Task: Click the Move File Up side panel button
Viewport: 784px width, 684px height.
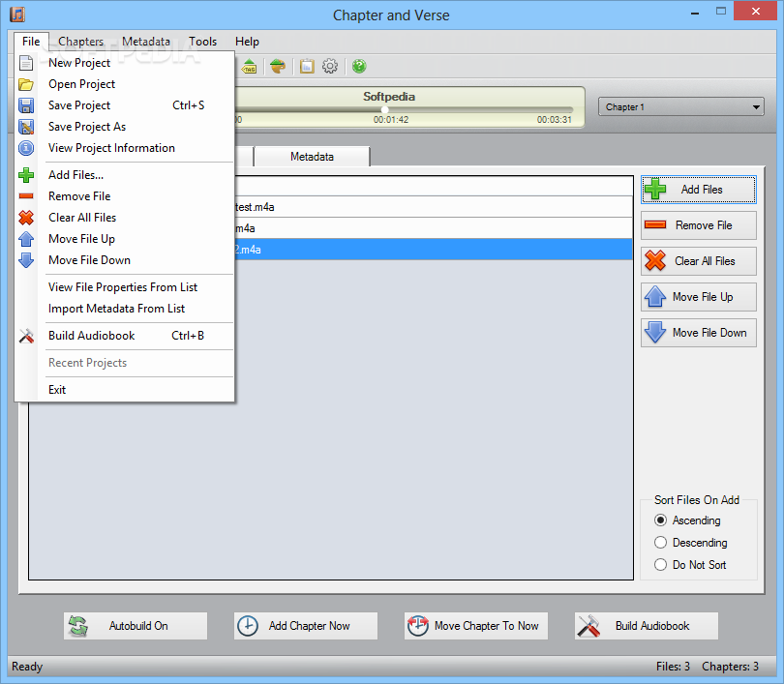Action: pos(699,297)
